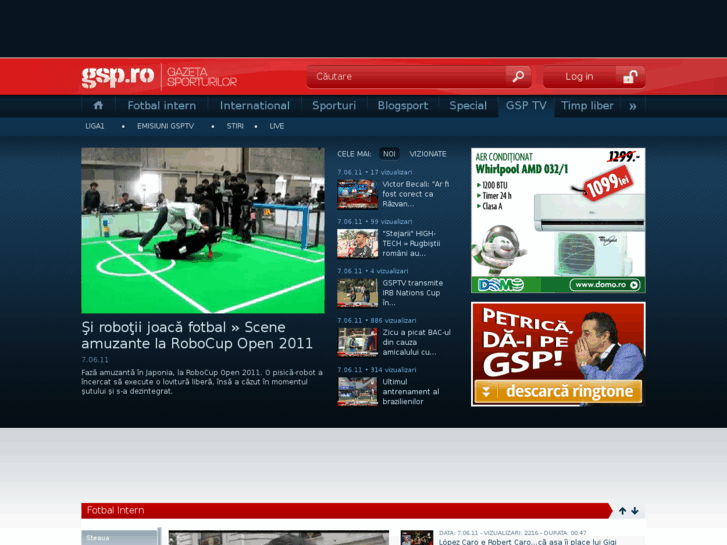Switch to the VIZIONATE tab
Screen dimensions: 727x545
click(428, 154)
